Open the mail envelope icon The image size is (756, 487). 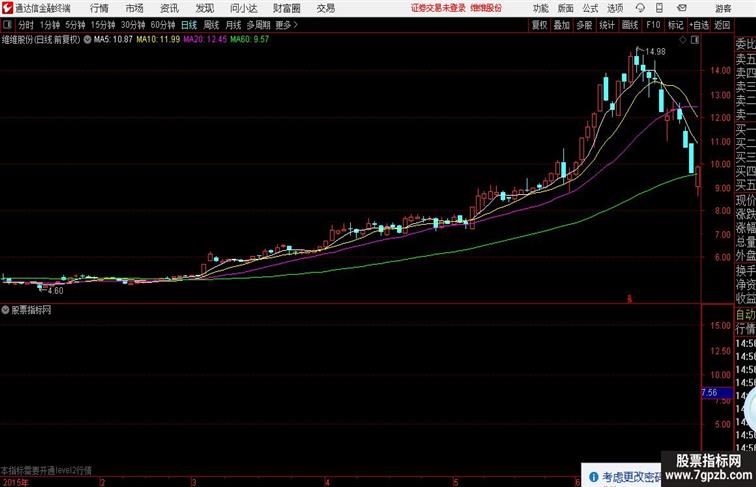point(682,8)
